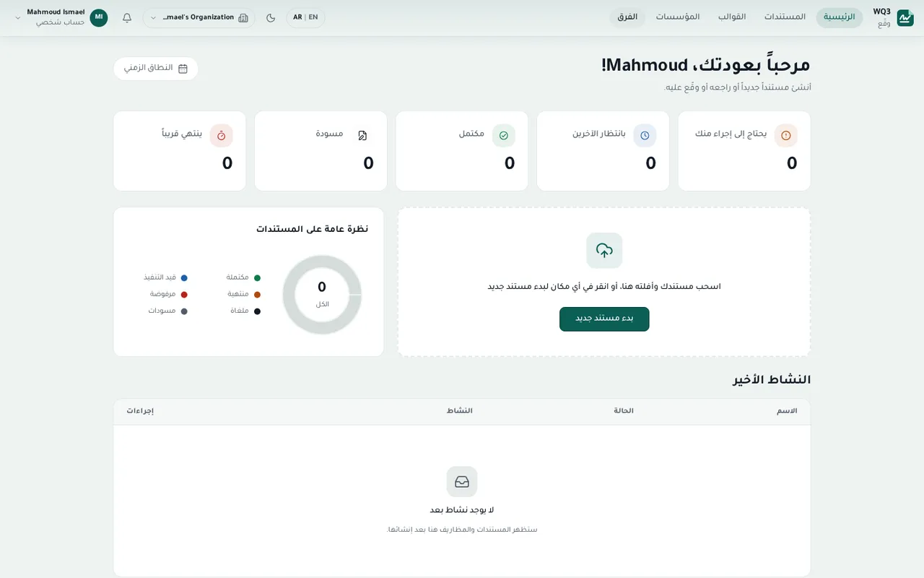Click the calendar icon in النطاق الزمني
924x578 pixels.
tap(183, 69)
